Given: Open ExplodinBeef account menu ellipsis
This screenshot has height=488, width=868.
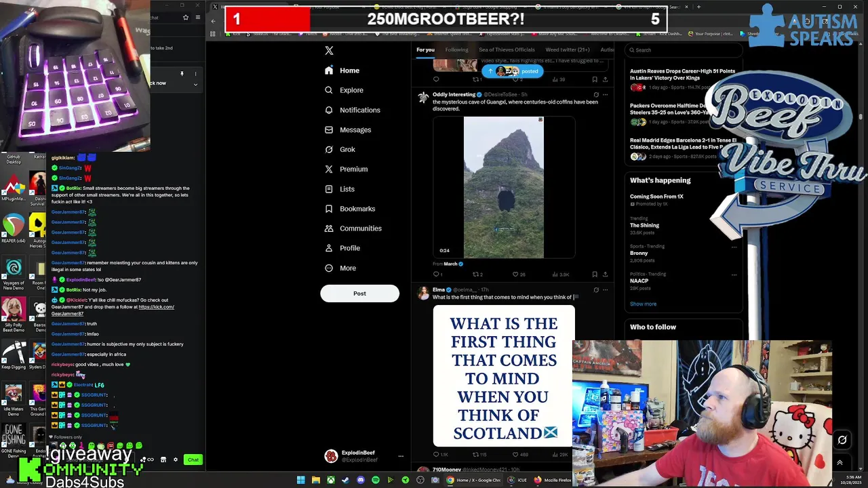Looking at the screenshot, I should click(400, 456).
